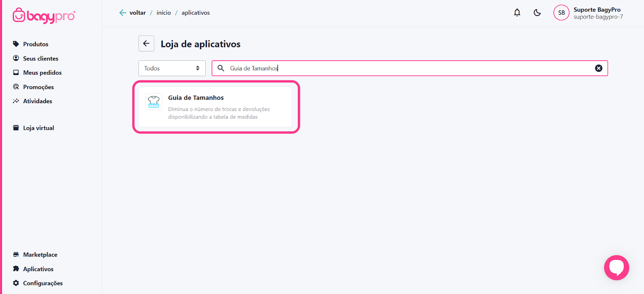Click the SB user avatar

561,13
